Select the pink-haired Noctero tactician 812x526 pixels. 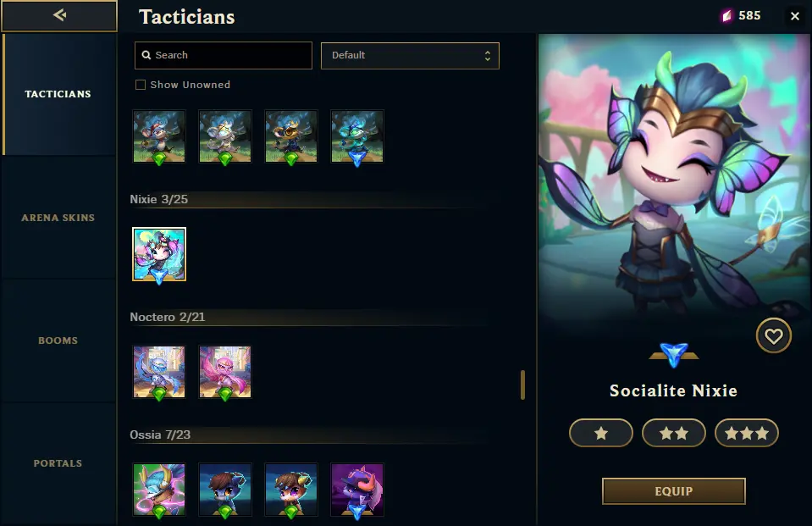click(225, 371)
